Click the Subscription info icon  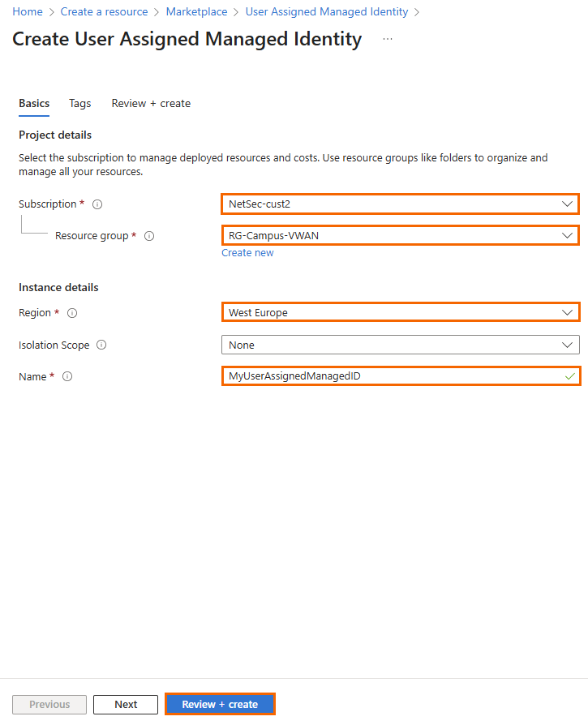[97, 204]
